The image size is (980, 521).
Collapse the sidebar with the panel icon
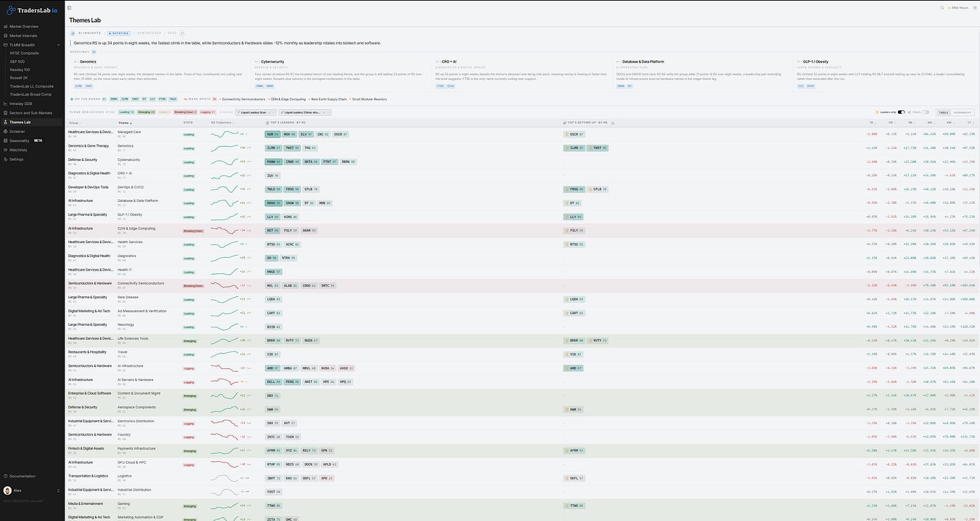tap(69, 7)
